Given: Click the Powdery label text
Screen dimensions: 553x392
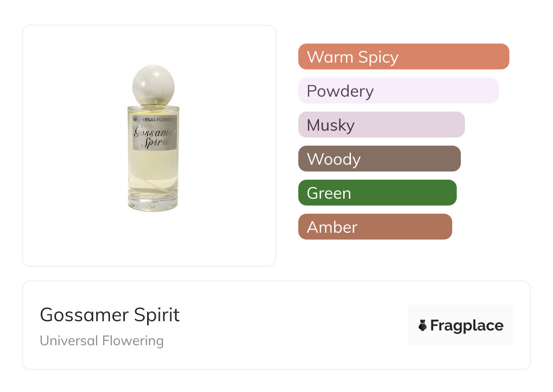Looking at the screenshot, I should click(340, 91).
